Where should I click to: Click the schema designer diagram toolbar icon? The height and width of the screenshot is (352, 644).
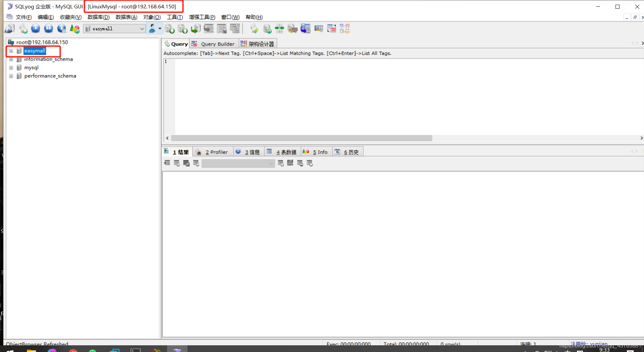(344, 29)
